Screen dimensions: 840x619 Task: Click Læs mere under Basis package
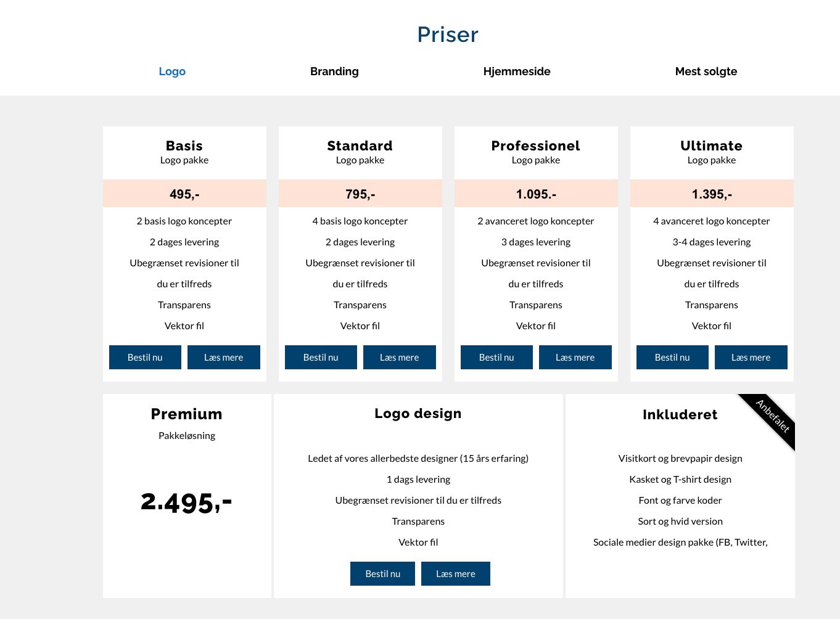tap(223, 358)
